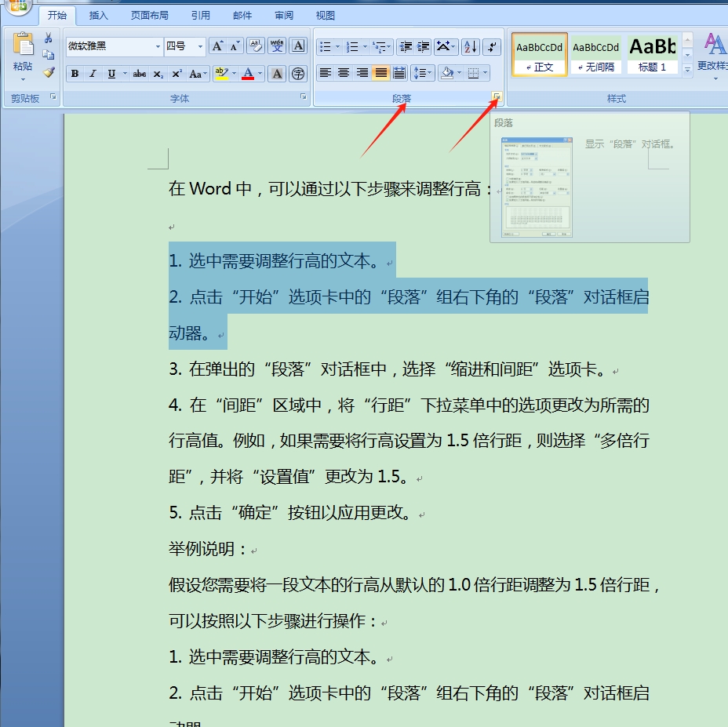Click the Copy icon in the clipboard group
Screen dimensions: 728x727
pos(49,55)
